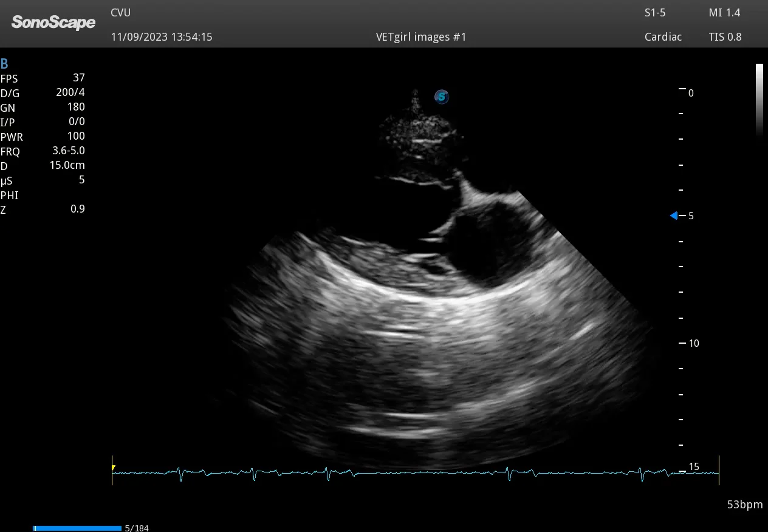This screenshot has width=768, height=532.
Task: Click the blue focus position triangle marker
Action: click(x=673, y=216)
